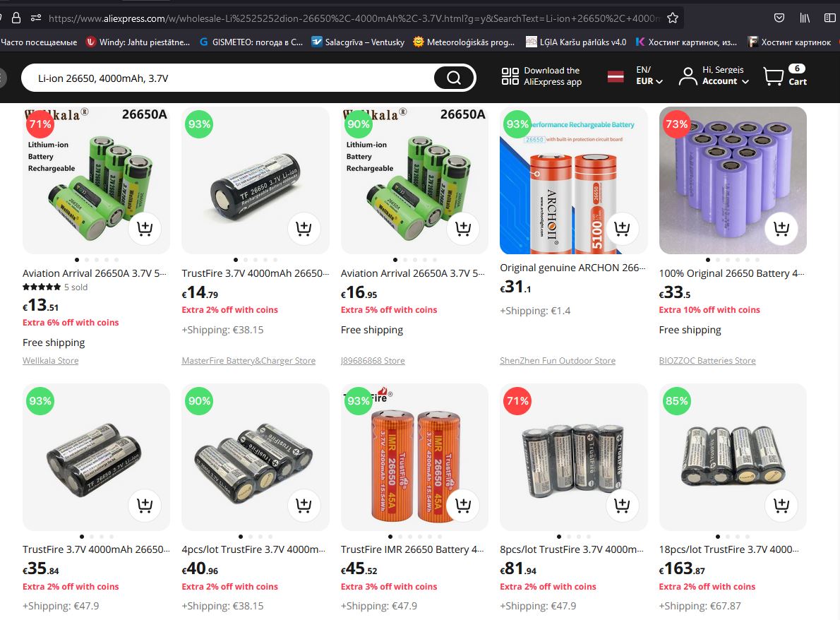Screen dimensions: 840x620
Task: Open purple 26650 battery product image
Action: pos(732,180)
